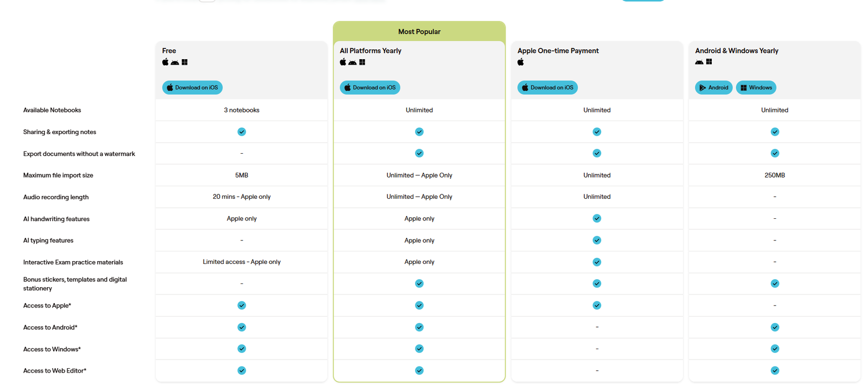Click the Android icon under All Platforms Yearly

[x=353, y=62]
